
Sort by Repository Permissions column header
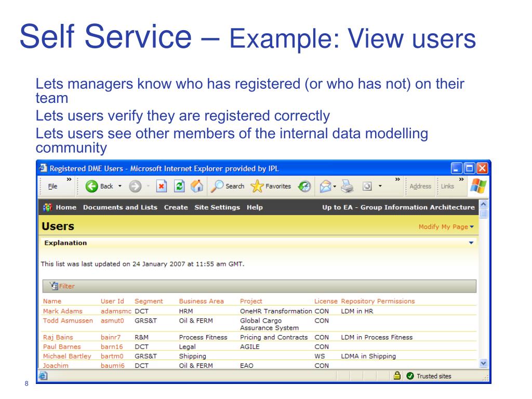point(378,301)
